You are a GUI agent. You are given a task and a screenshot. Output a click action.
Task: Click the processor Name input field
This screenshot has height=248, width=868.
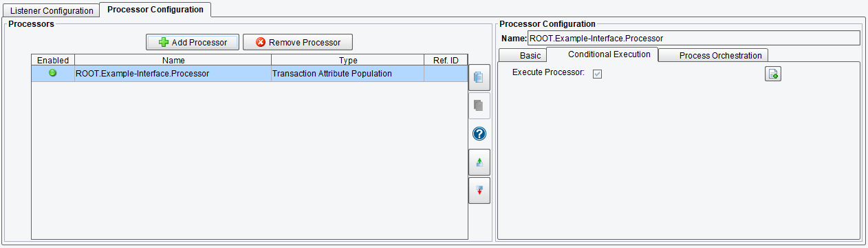pos(693,39)
